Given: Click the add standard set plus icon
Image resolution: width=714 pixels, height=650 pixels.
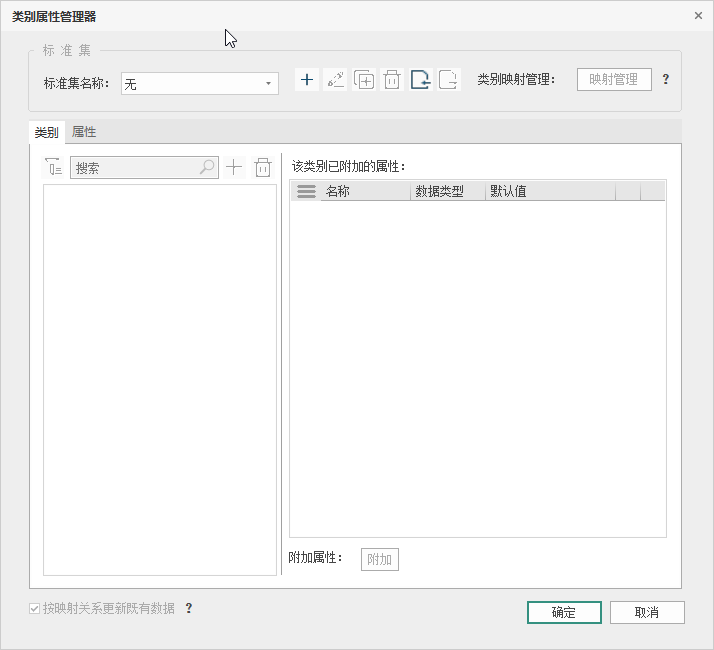Looking at the screenshot, I should click(307, 81).
